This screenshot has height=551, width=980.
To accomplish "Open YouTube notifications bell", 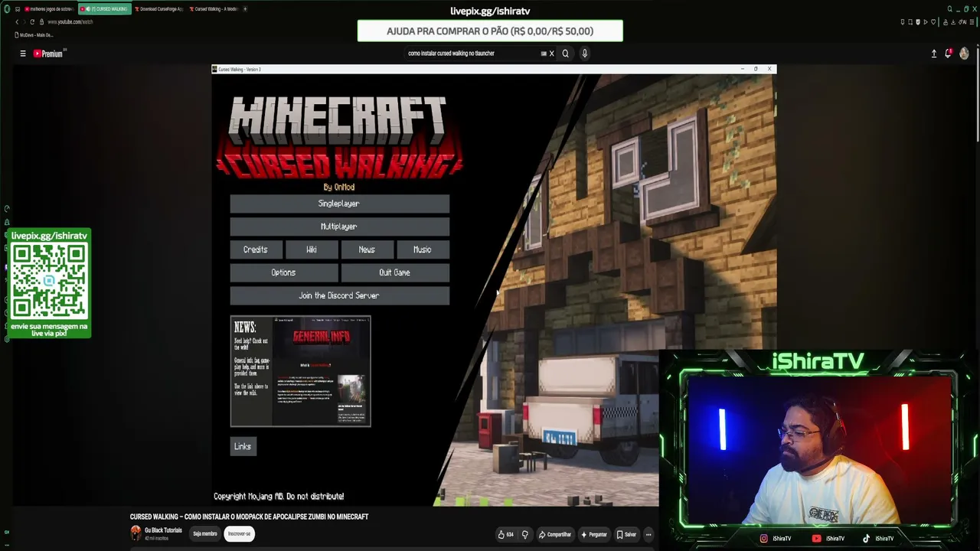I will 948,54.
